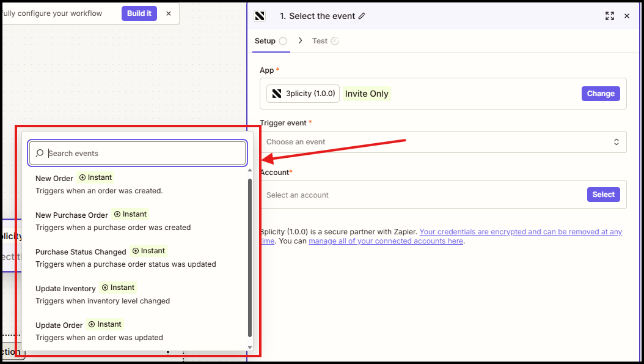
Task: Click the scroll up arrow of events list
Action: [x=250, y=170]
